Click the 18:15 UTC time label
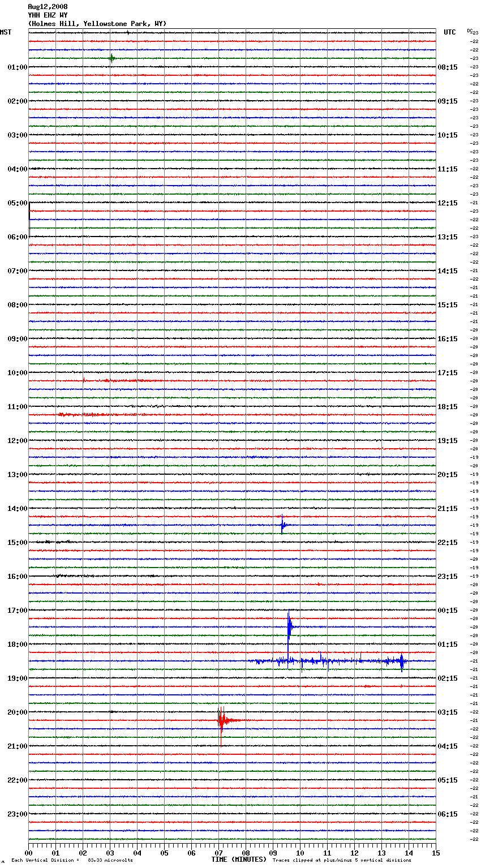The image size is (481, 868). (x=448, y=407)
